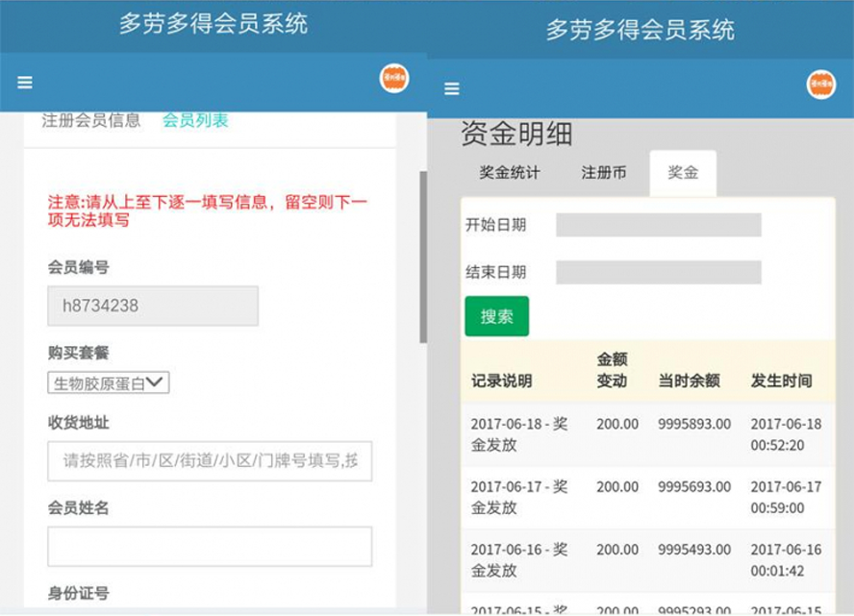
Task: Click 当时余额 column header
Action: coord(689,381)
